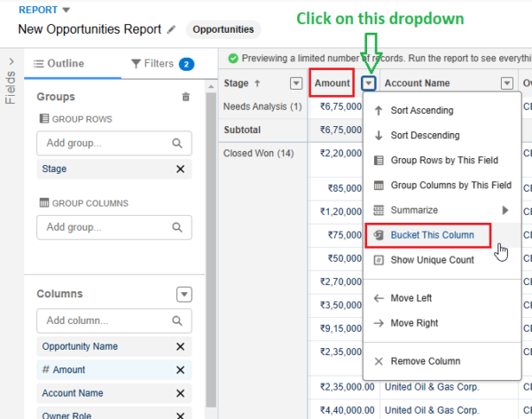
Task: Select the Outline tab
Action: (x=59, y=64)
